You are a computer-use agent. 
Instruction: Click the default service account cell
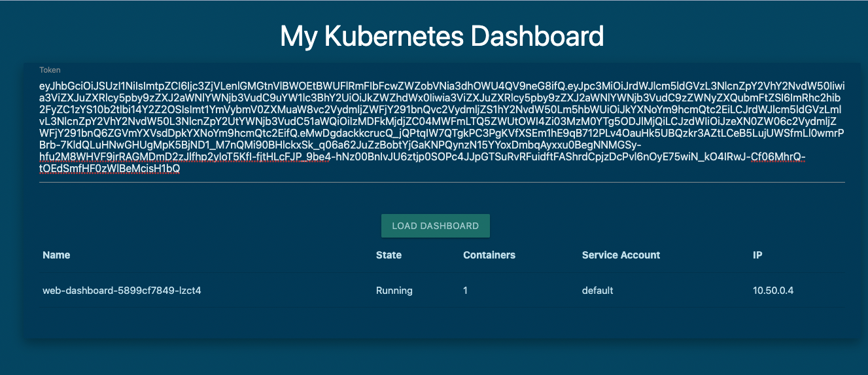597,290
